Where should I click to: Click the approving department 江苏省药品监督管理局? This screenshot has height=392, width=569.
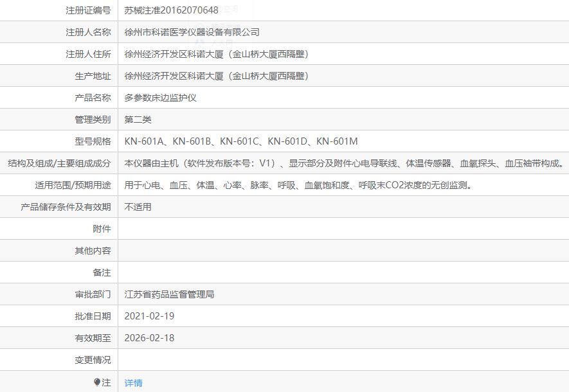pyautogui.click(x=170, y=294)
